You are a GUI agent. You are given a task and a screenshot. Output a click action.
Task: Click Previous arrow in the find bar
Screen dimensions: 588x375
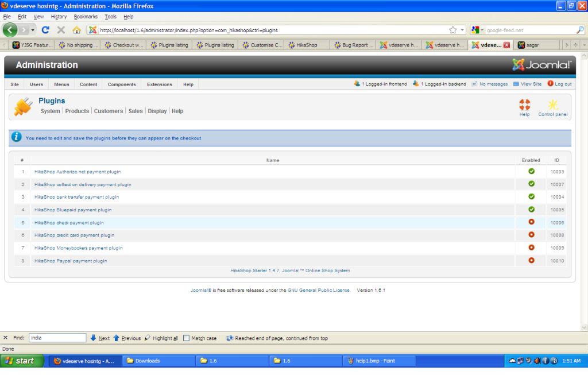[127, 338]
